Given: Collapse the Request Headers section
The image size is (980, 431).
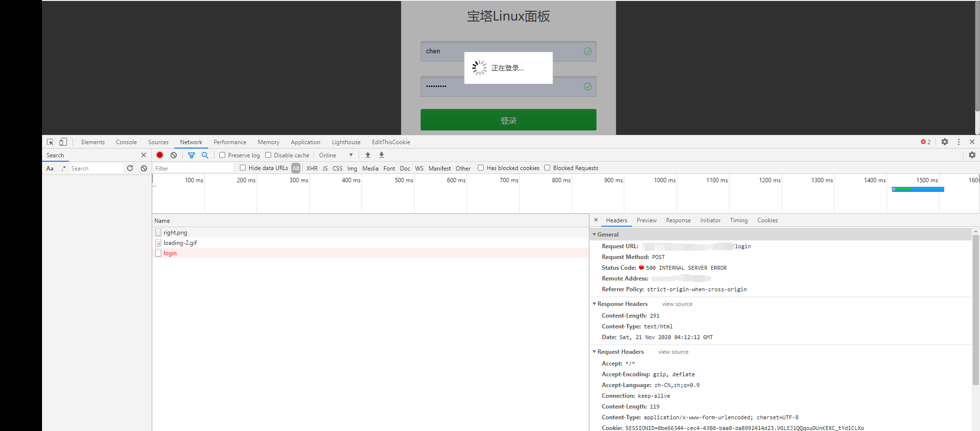Looking at the screenshot, I should point(595,352).
